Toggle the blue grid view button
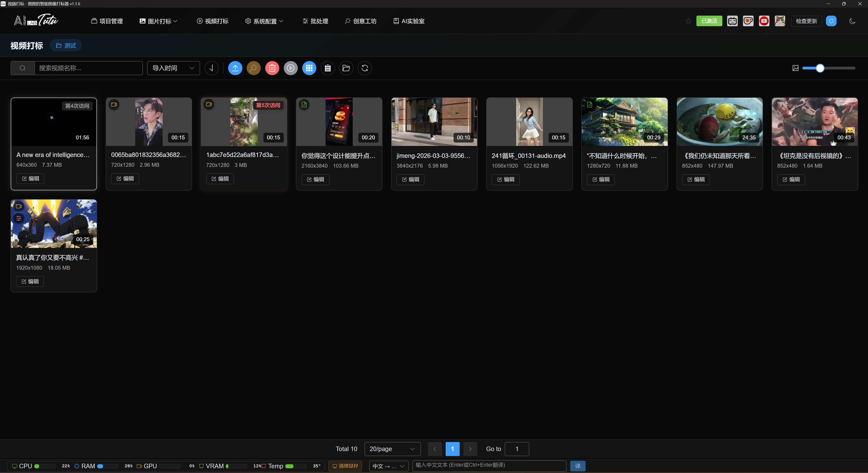Viewport: 868px width, 473px height. [x=309, y=68]
